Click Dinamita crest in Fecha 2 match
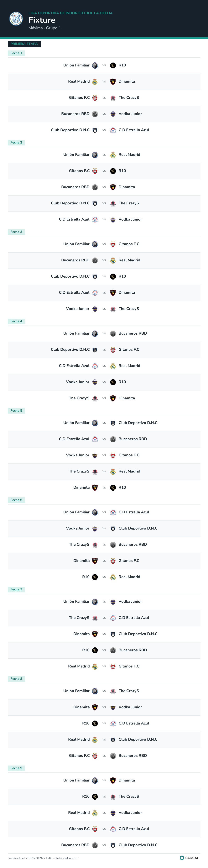This screenshot has height=868, width=208. [113, 187]
